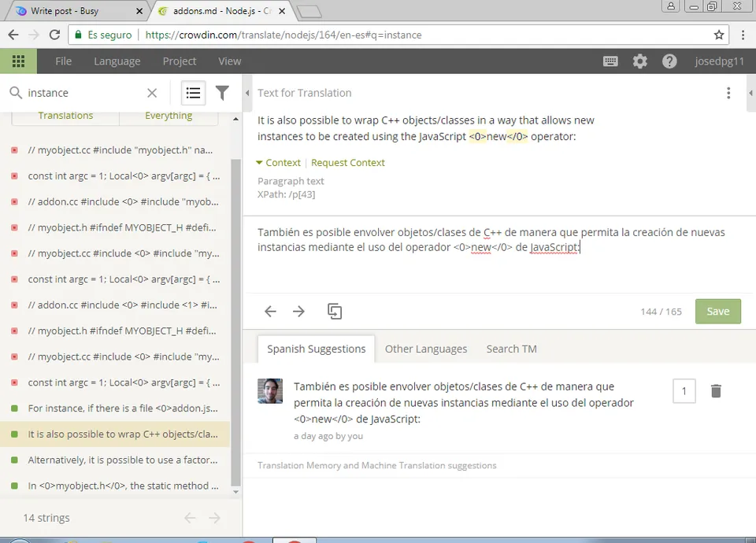Screen dimensions: 756x543
Task: Select the Translations search scope tab
Action: [x=65, y=116]
